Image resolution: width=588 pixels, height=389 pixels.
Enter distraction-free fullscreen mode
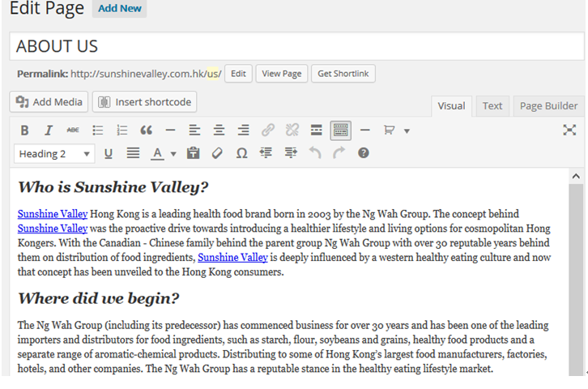569,130
